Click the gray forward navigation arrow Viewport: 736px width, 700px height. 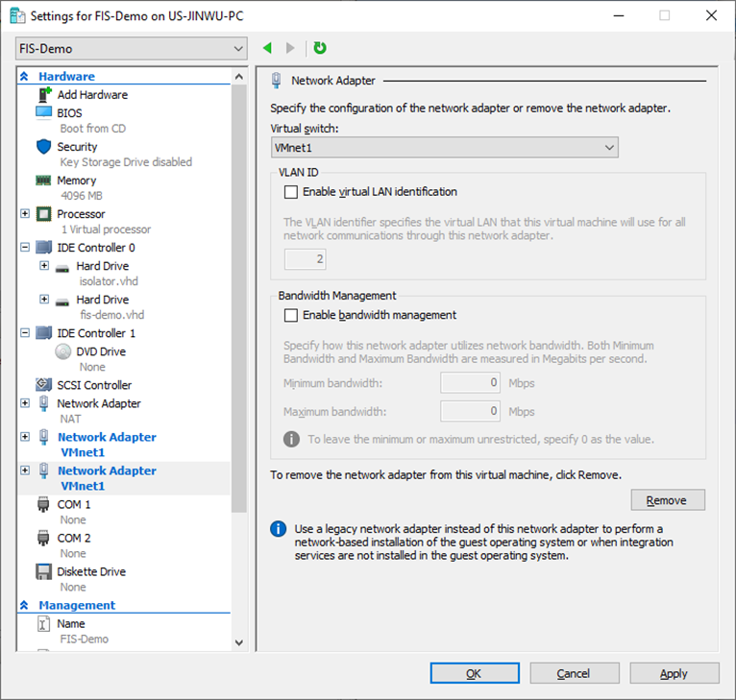click(290, 48)
